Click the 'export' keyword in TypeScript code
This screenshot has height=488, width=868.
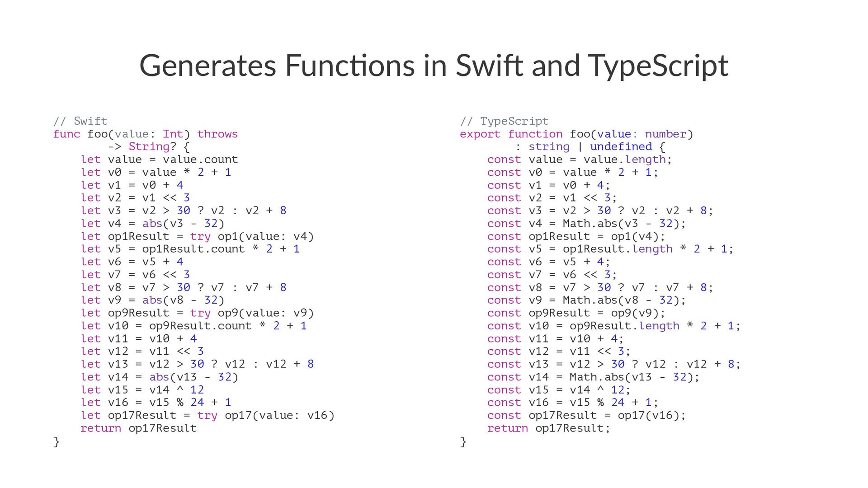point(480,134)
